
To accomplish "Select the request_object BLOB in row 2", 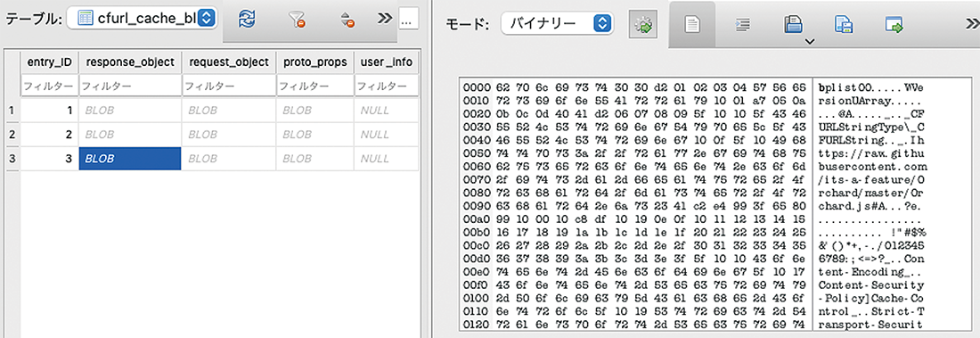I will click(x=228, y=135).
